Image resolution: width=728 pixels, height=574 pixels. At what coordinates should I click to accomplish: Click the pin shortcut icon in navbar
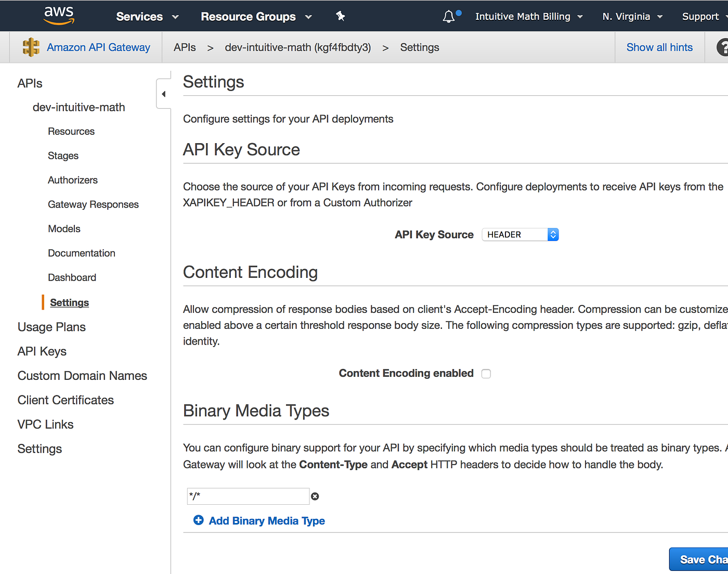click(x=341, y=16)
